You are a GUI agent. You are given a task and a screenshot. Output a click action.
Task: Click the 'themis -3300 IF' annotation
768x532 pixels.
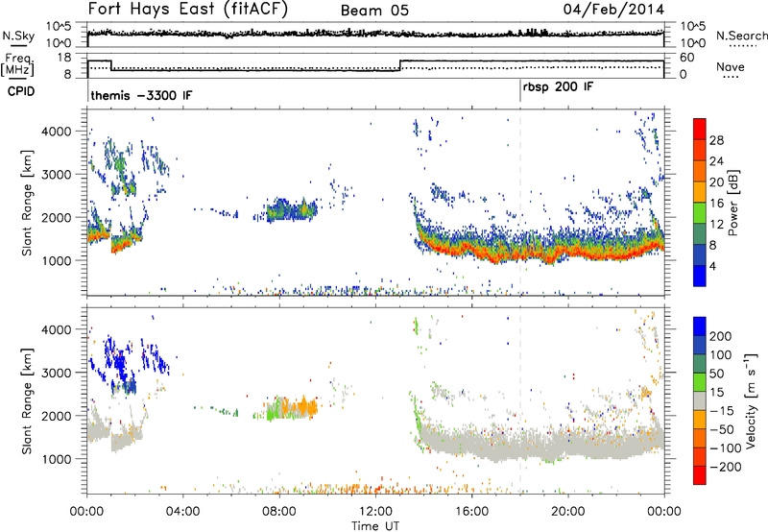[x=141, y=95]
